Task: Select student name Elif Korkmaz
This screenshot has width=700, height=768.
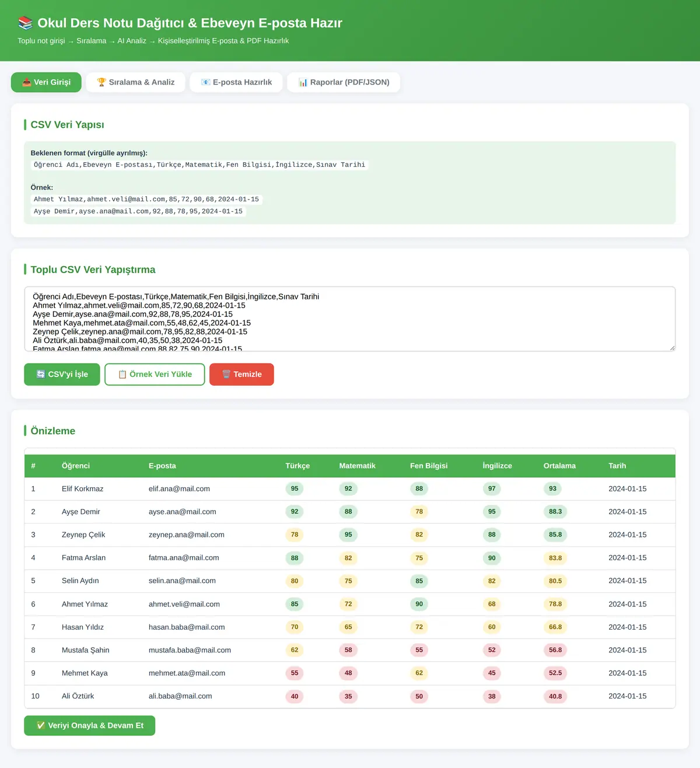Action: coord(82,488)
